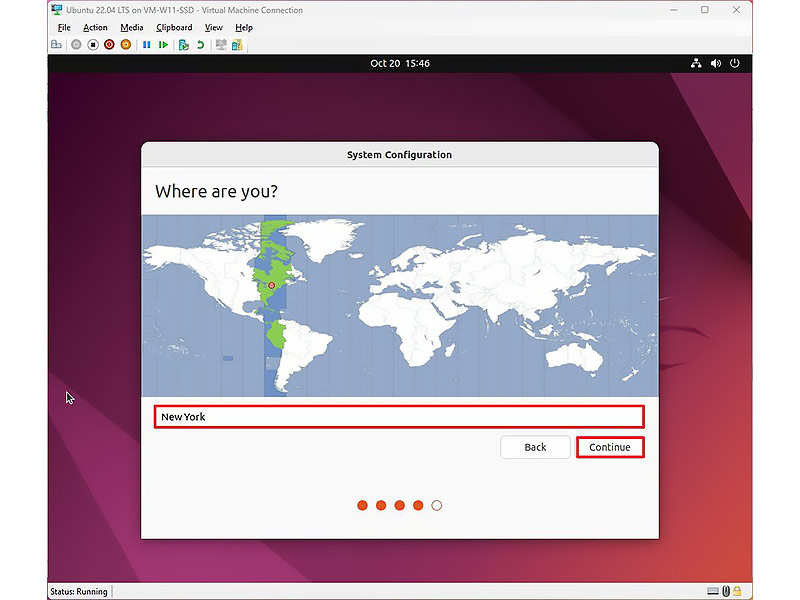Click the Back button
This screenshot has width=800, height=600.
pos(535,447)
